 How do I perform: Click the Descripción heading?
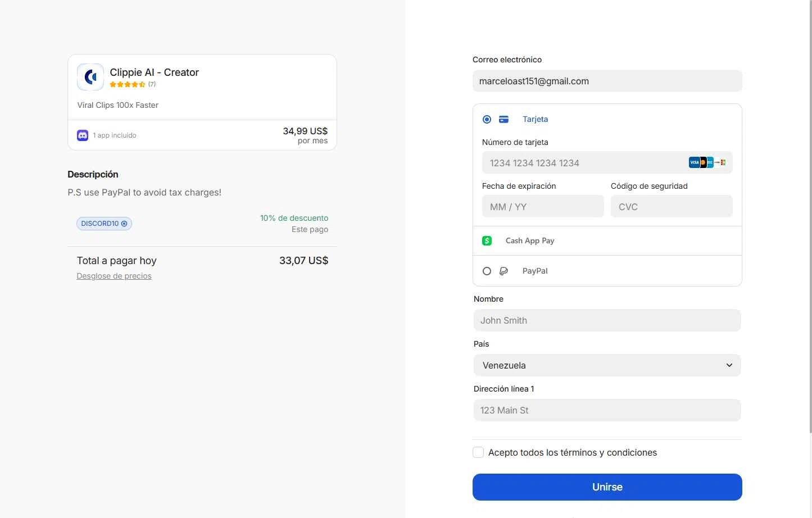[x=93, y=174]
